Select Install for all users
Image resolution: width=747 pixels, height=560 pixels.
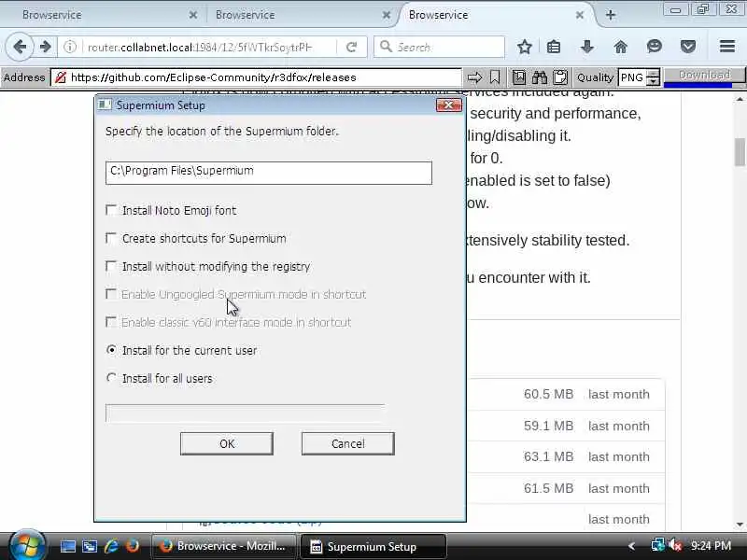[x=111, y=378]
